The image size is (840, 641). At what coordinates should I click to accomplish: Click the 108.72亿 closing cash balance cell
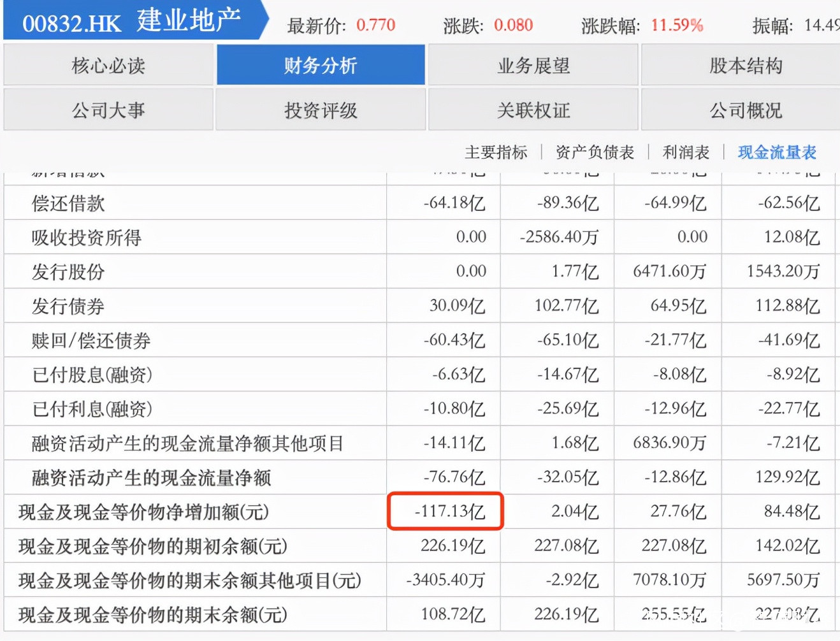click(x=453, y=616)
